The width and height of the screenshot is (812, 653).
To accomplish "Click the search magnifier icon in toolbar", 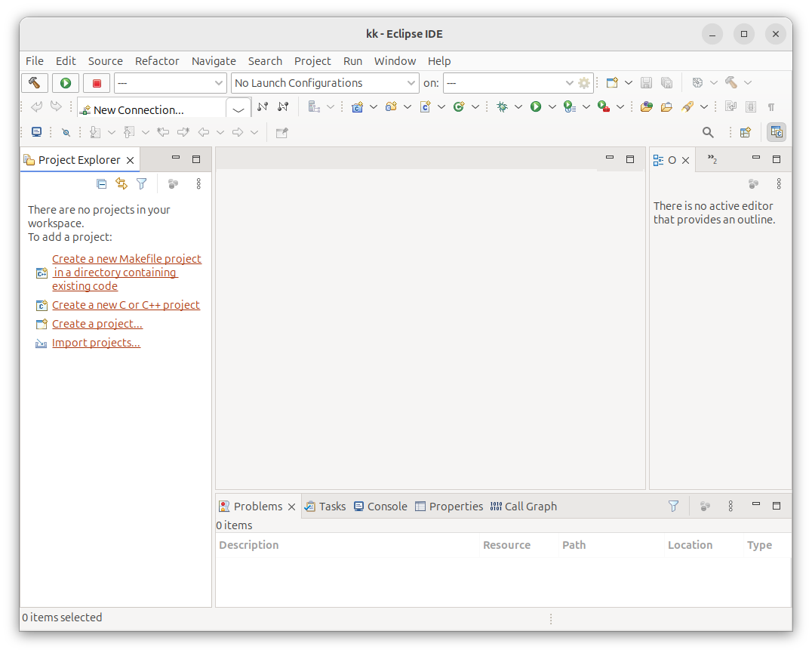I will (x=708, y=133).
